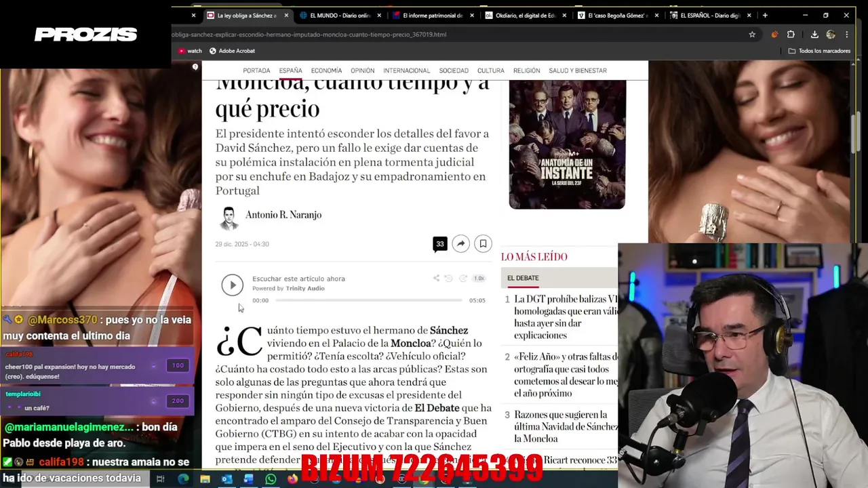
Task: Open the RELIGIÓN section
Action: 526,70
